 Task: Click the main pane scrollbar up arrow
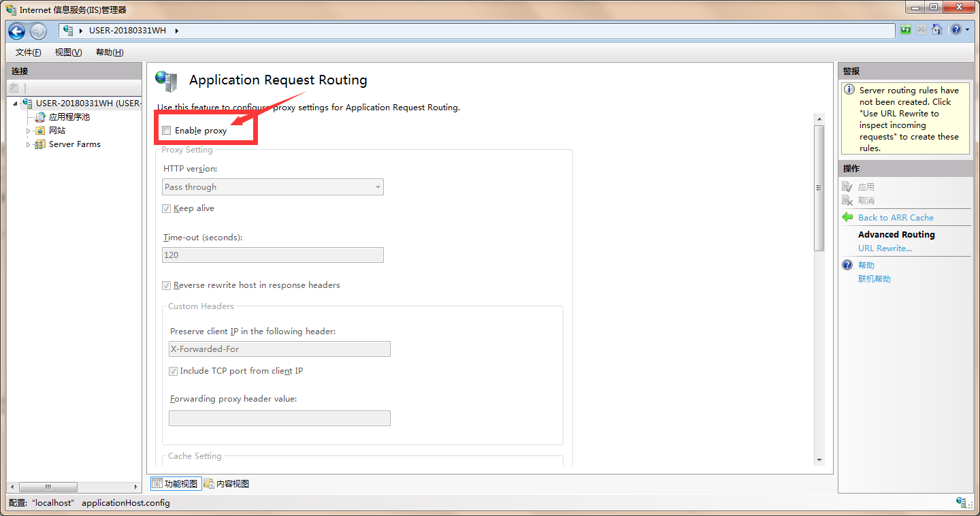(819, 118)
